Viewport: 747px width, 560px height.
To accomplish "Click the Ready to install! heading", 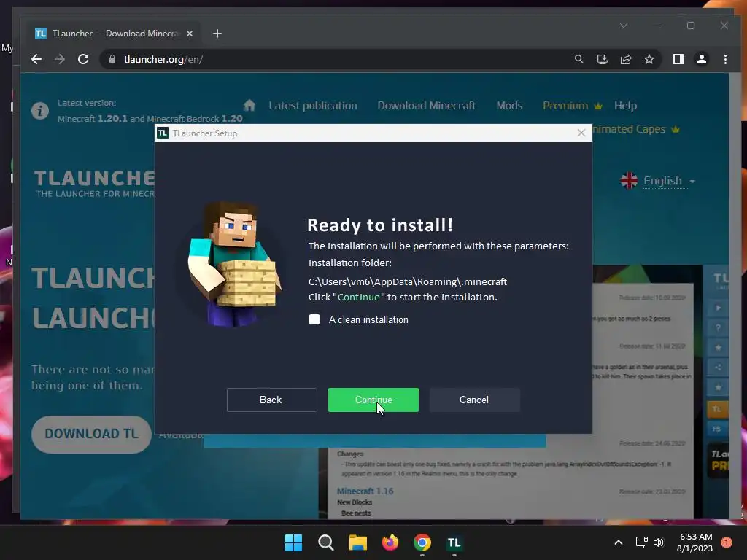I will (x=380, y=225).
